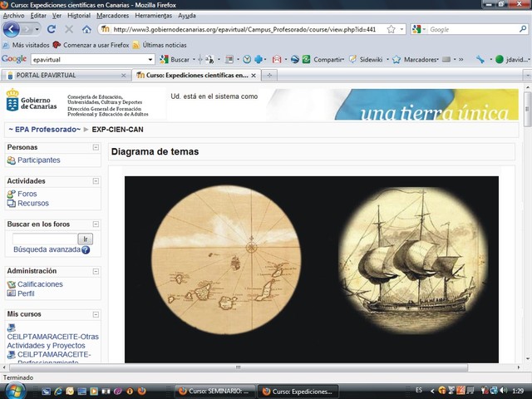Go to the Firefox home page icon
The width and height of the screenshot is (532, 399).
tap(86, 30)
